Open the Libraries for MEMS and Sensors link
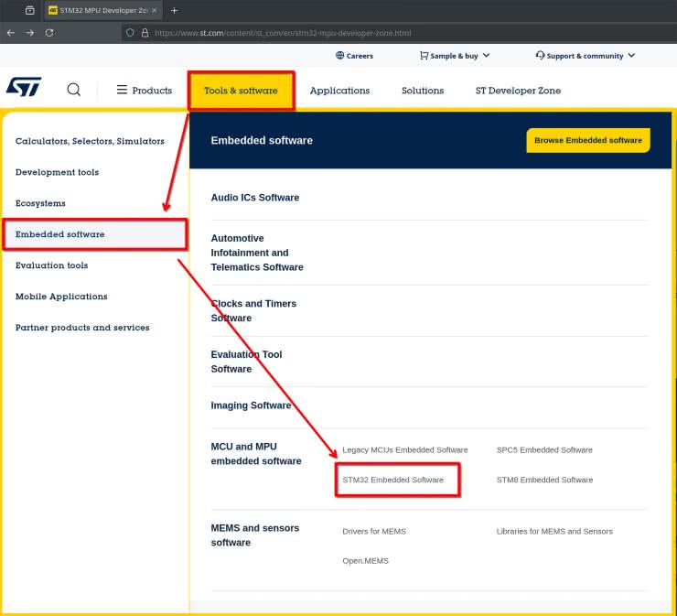 tap(554, 531)
